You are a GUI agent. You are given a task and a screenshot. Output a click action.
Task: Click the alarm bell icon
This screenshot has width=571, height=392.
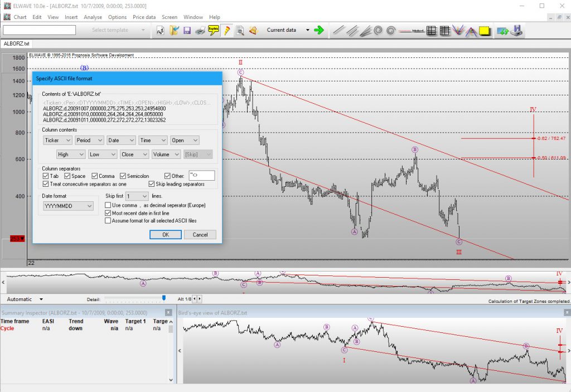[x=253, y=30]
